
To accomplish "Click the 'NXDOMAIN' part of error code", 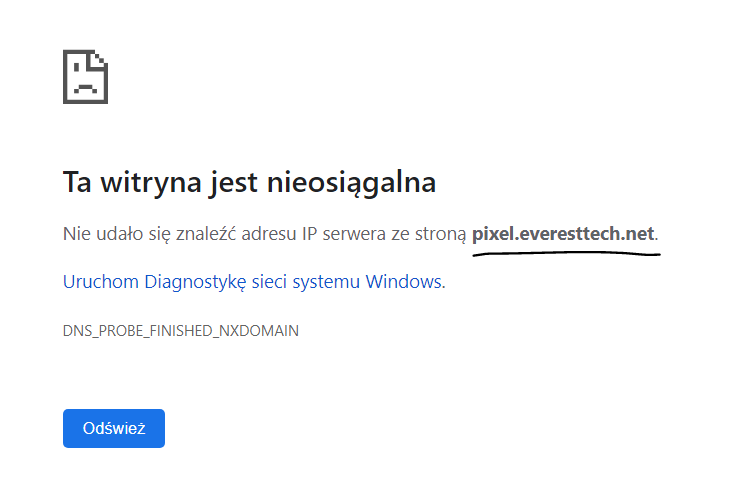I will pyautogui.click(x=259, y=331).
